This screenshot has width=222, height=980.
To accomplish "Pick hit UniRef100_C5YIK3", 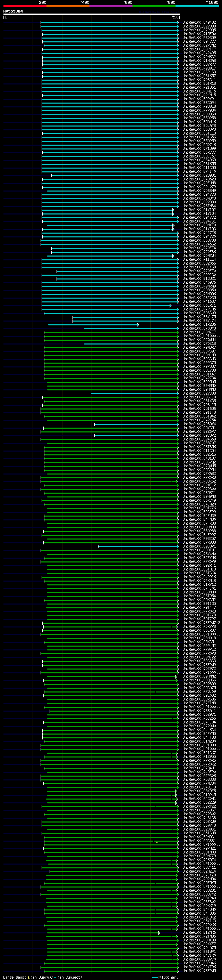I will click(x=199, y=921).
